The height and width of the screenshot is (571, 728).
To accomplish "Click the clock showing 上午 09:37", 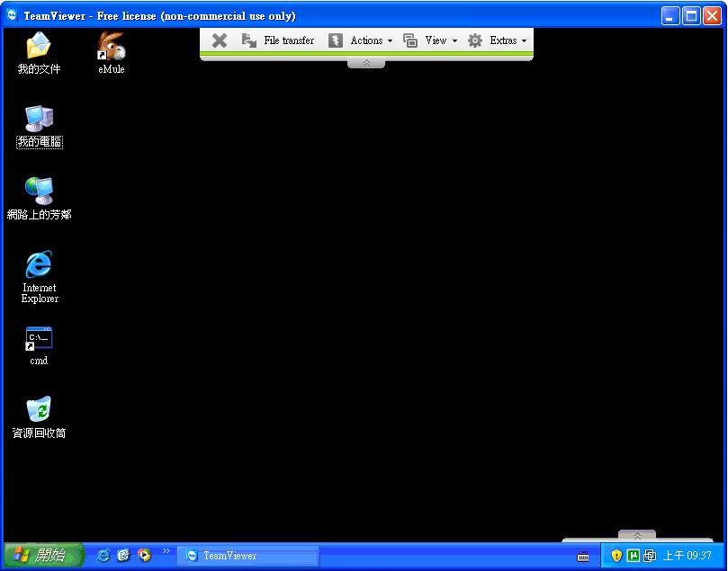I will pyautogui.click(x=688, y=555).
